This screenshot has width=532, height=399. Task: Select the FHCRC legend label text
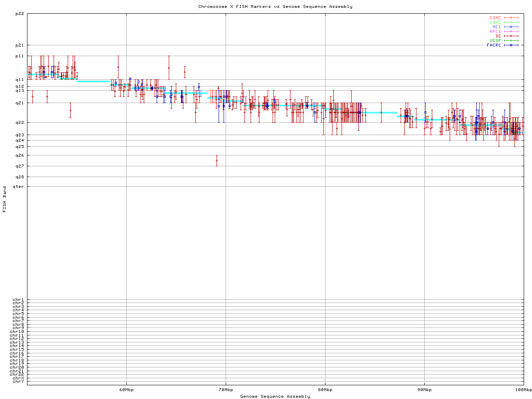[494, 45]
